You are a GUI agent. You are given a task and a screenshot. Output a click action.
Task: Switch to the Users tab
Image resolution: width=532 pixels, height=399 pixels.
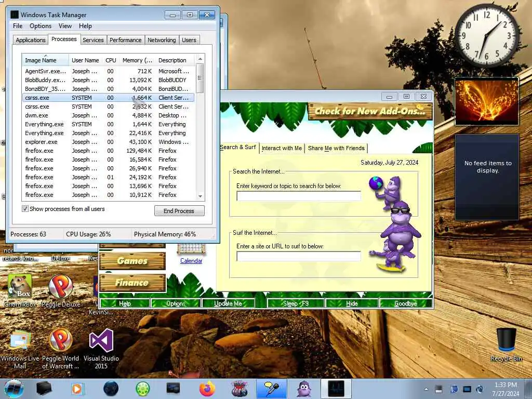189,40
